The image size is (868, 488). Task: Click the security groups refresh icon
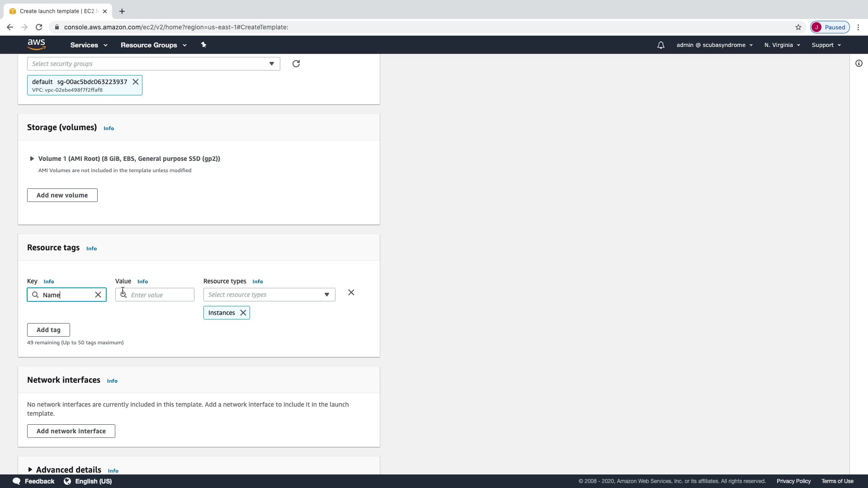296,64
